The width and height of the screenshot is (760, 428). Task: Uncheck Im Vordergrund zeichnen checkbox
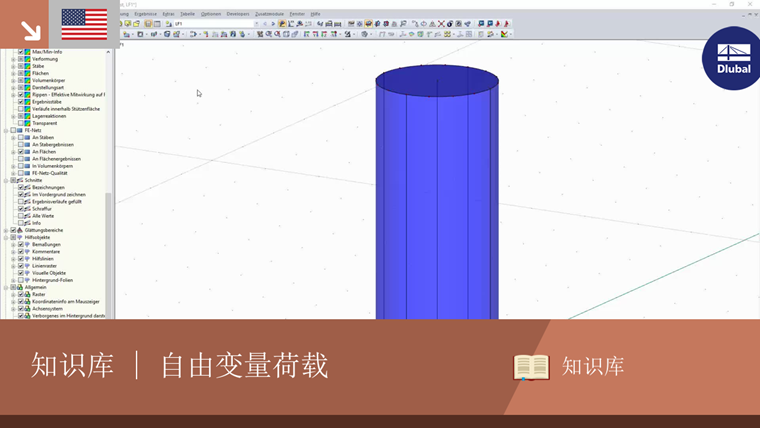point(21,194)
